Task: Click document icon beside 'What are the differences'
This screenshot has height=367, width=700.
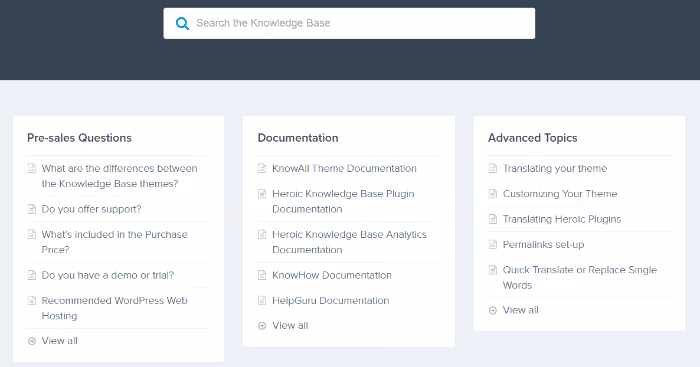Action: click(x=32, y=168)
